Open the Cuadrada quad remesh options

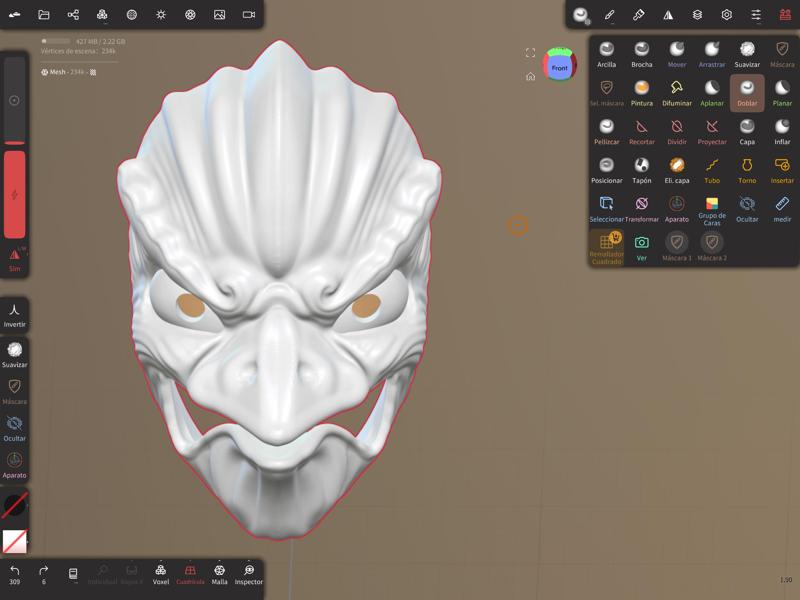190,574
